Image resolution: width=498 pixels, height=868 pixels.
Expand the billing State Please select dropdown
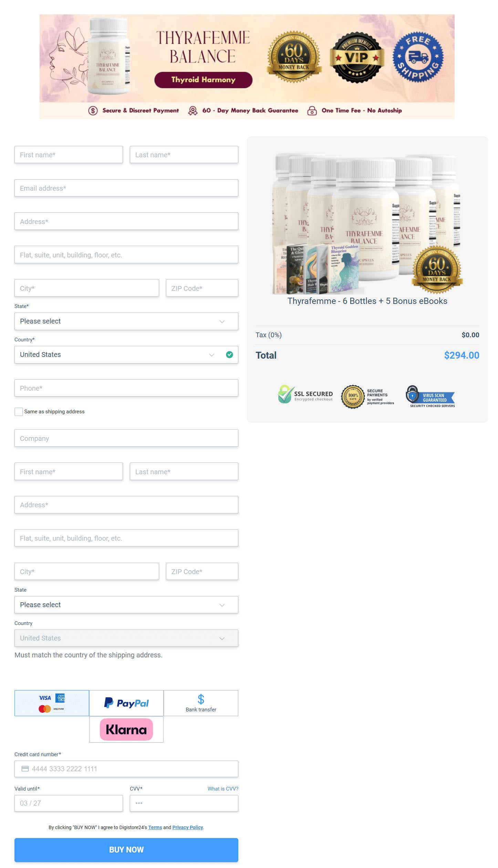click(x=126, y=605)
